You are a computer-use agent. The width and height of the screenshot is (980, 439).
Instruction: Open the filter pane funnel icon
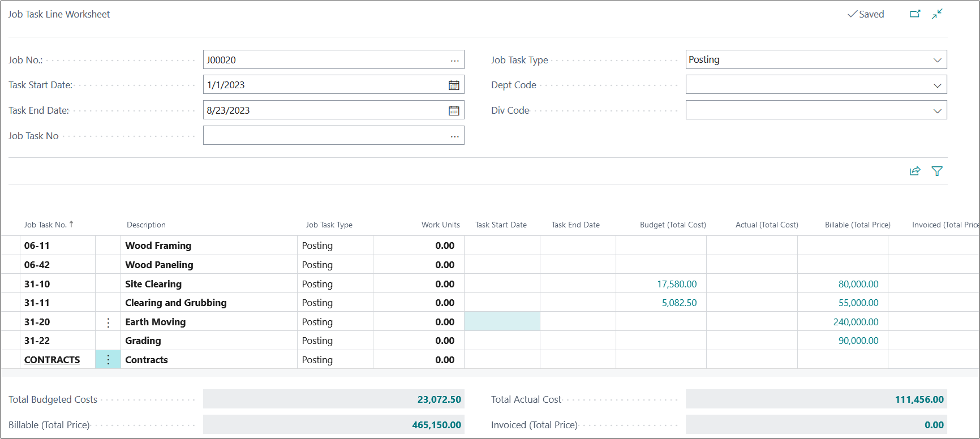pyautogui.click(x=937, y=171)
